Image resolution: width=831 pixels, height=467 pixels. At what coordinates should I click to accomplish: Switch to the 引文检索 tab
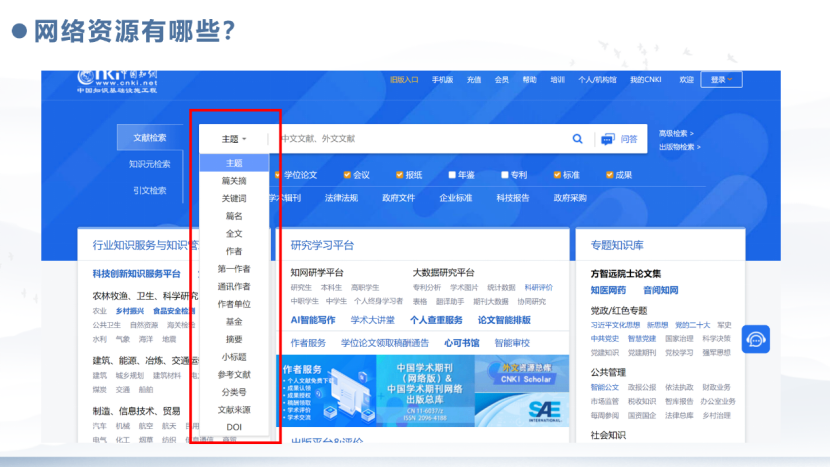149,190
